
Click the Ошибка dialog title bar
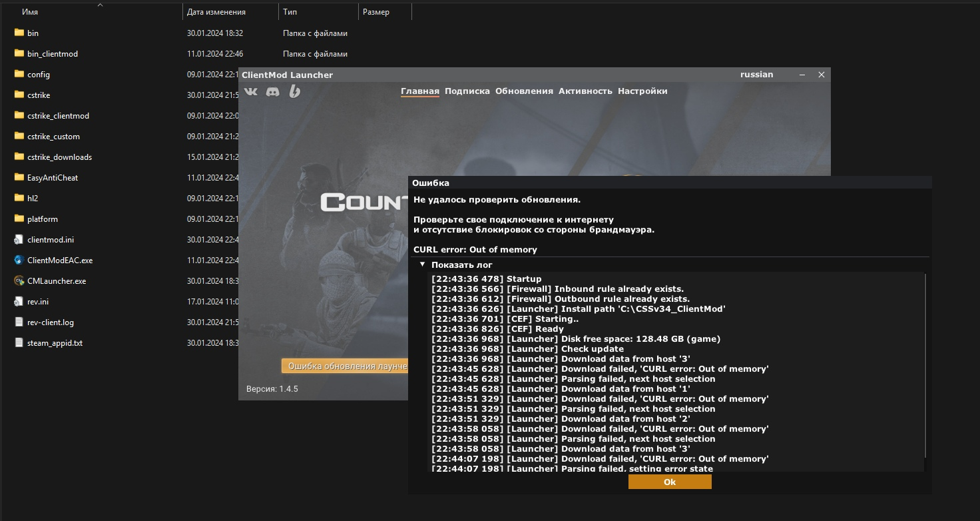[670, 183]
